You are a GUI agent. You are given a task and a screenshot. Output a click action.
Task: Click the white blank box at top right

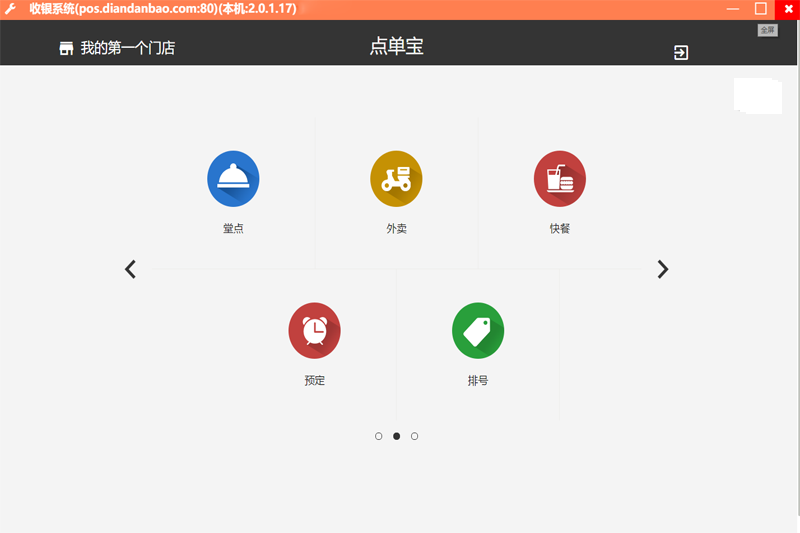click(x=758, y=96)
